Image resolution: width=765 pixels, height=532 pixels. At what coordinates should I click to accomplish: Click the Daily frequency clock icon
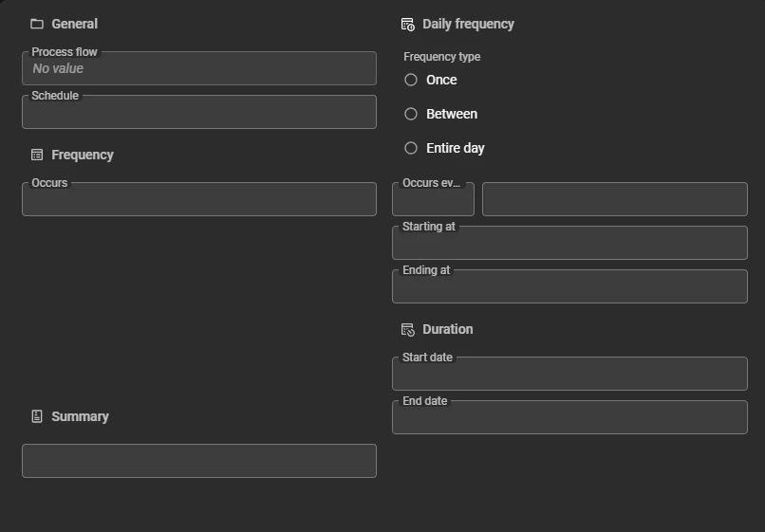point(408,24)
